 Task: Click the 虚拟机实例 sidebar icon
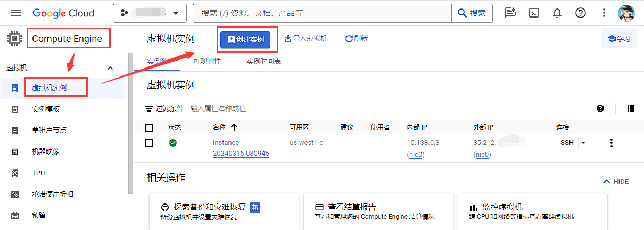click(x=15, y=88)
